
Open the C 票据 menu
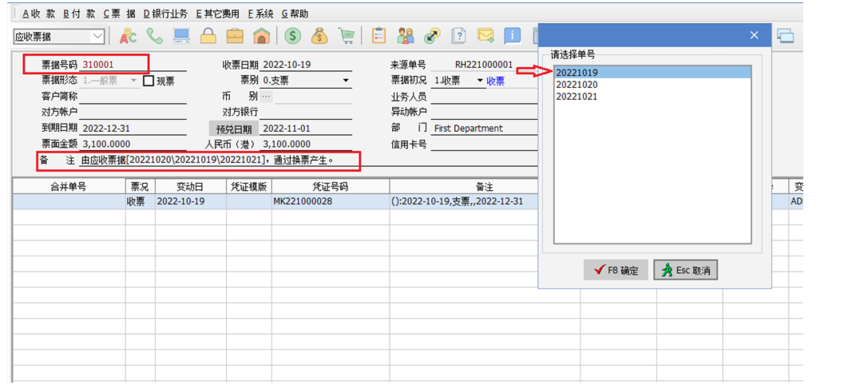[119, 14]
